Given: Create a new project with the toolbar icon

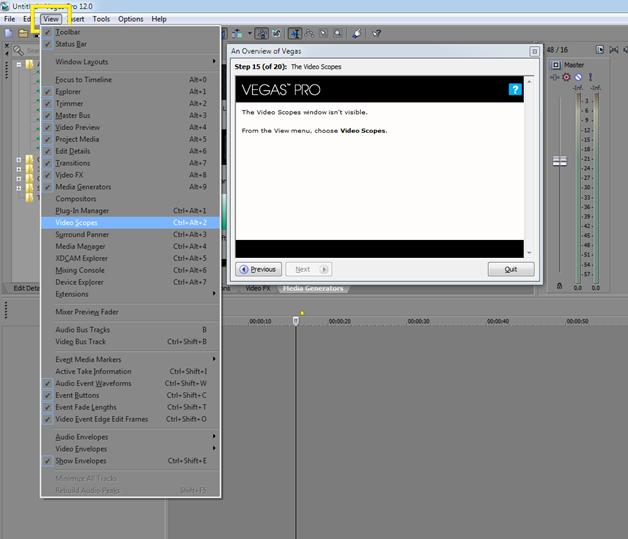Looking at the screenshot, I should (x=9, y=34).
